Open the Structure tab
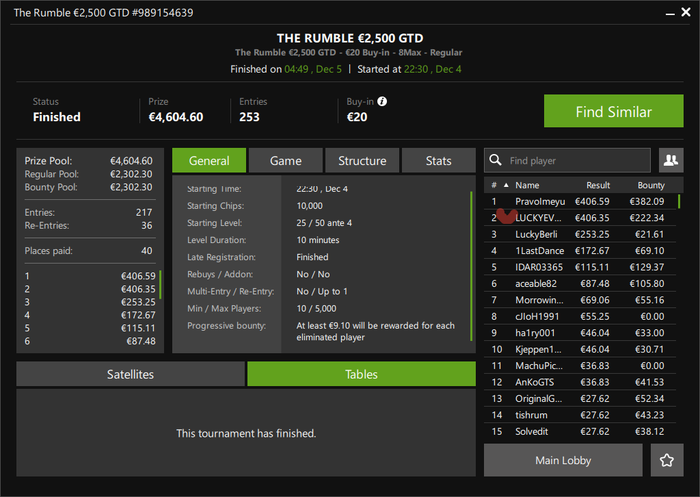This screenshot has width=700, height=497. click(x=362, y=160)
